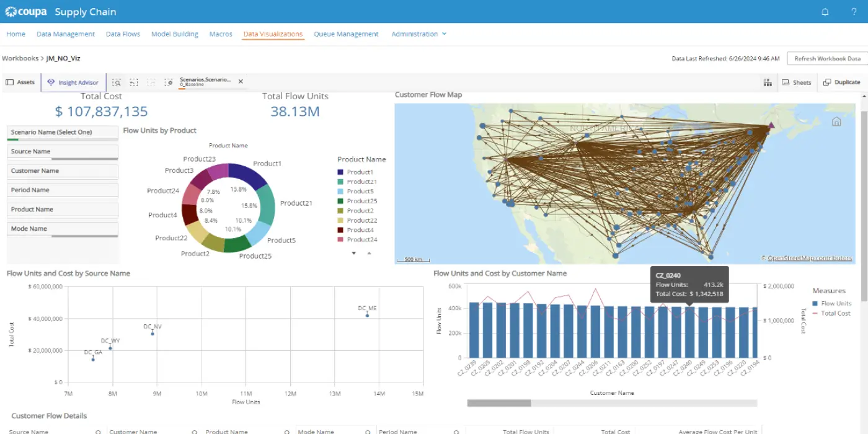Open the Mode Name filter pane

pos(62,229)
